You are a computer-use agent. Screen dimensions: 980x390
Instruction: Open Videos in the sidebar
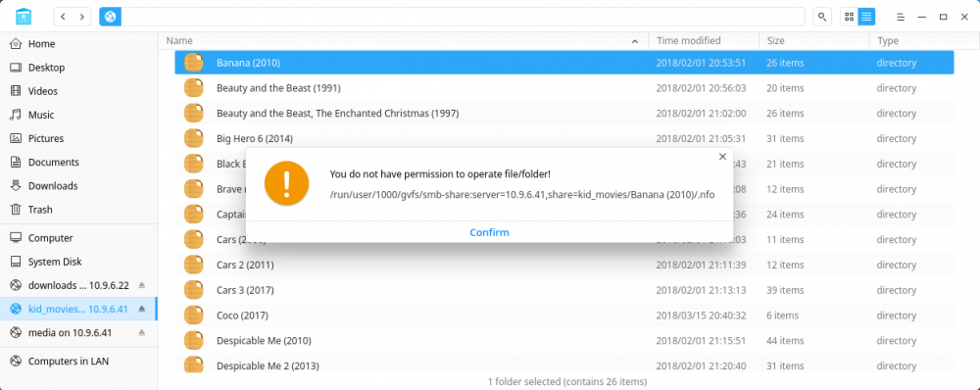tap(78, 91)
